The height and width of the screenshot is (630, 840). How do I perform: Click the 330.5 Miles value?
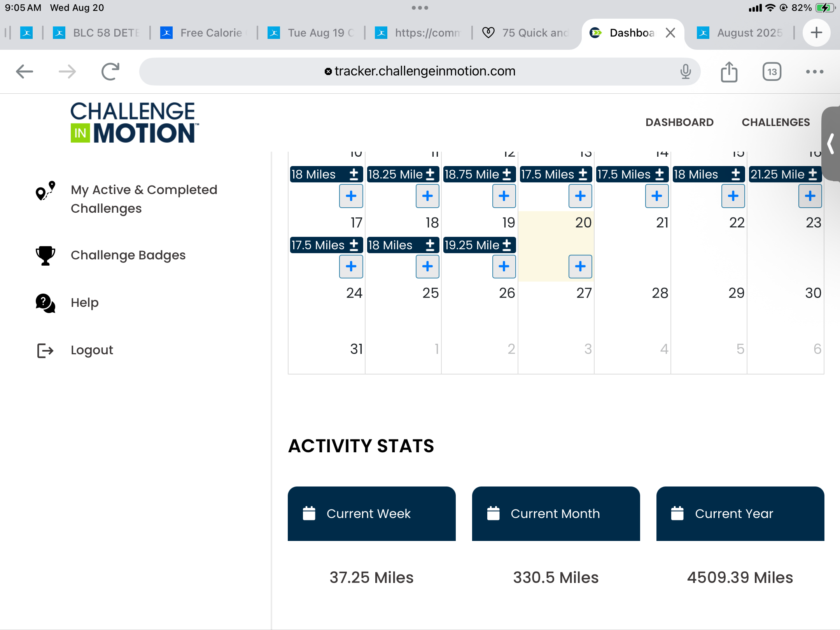556,577
